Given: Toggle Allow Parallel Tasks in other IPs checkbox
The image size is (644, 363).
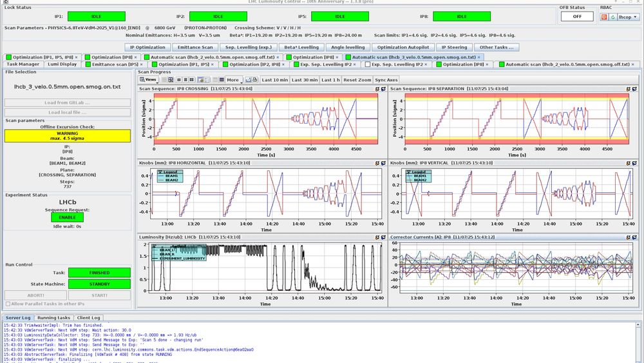Looking at the screenshot, I should [8, 304].
